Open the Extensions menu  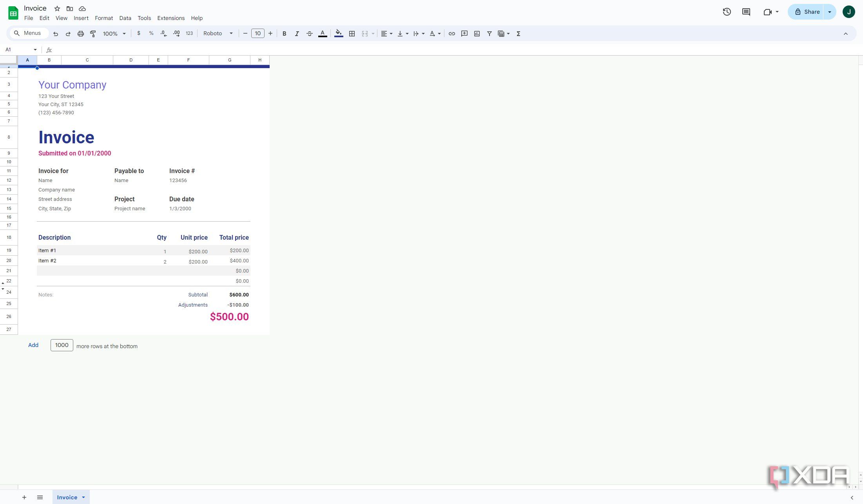tap(171, 18)
